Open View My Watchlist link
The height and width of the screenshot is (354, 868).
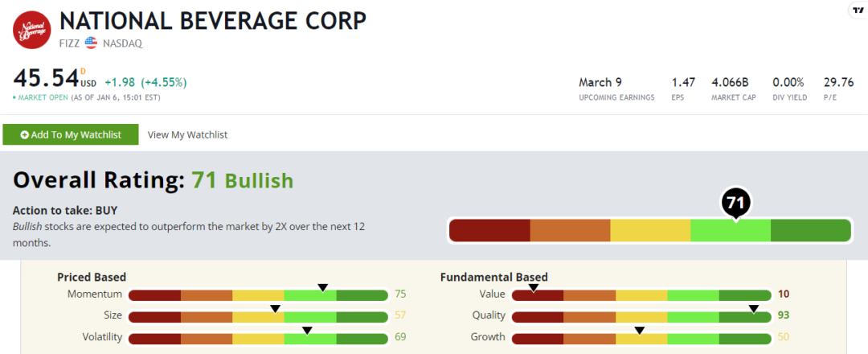pos(187,134)
